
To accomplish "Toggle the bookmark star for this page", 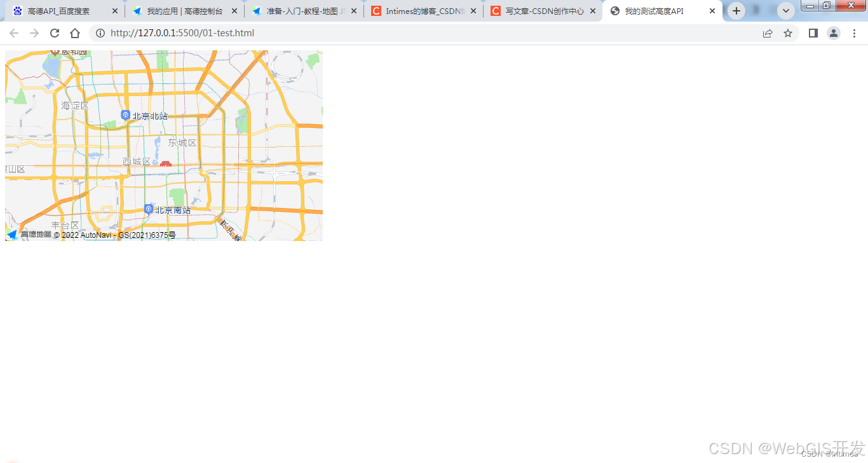I will 788,33.
